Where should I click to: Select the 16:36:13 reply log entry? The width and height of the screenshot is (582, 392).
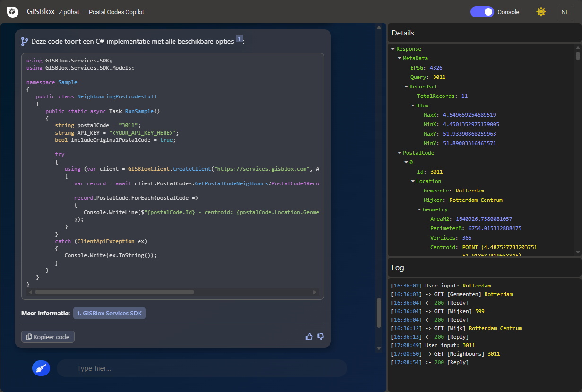[x=430, y=337]
